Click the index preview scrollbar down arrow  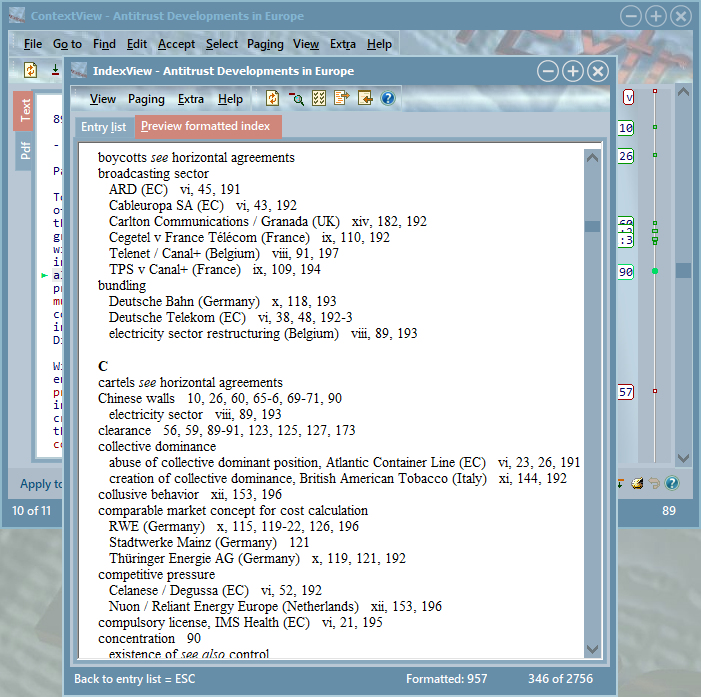pyautogui.click(x=592, y=649)
